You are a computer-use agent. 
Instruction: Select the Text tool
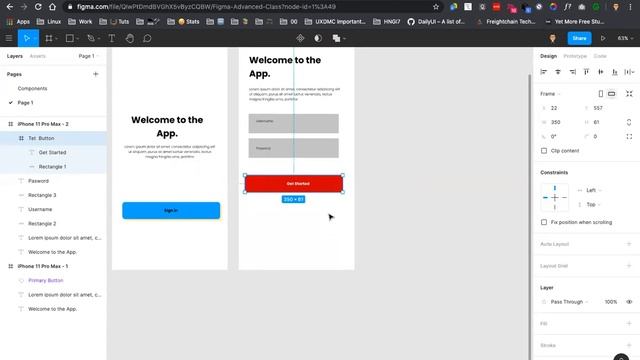tap(111, 38)
